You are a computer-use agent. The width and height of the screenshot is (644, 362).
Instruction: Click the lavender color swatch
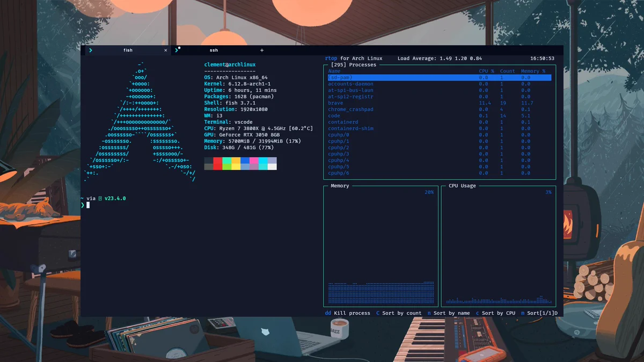pyautogui.click(x=272, y=160)
